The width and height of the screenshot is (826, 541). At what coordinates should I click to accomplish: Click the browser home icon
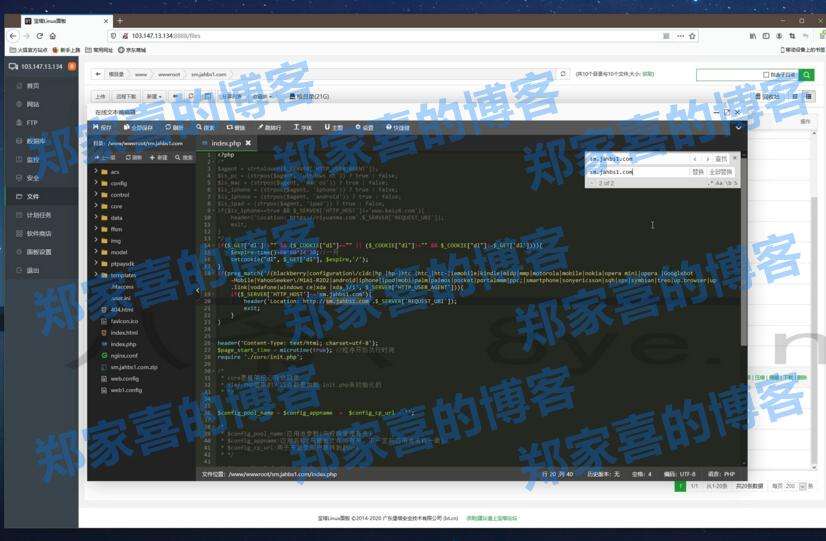(53, 36)
